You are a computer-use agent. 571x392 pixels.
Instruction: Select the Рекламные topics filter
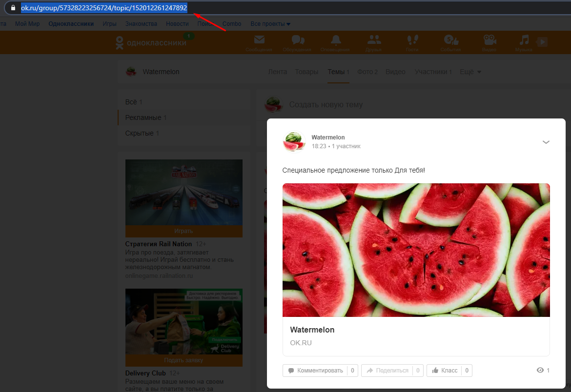click(184, 118)
